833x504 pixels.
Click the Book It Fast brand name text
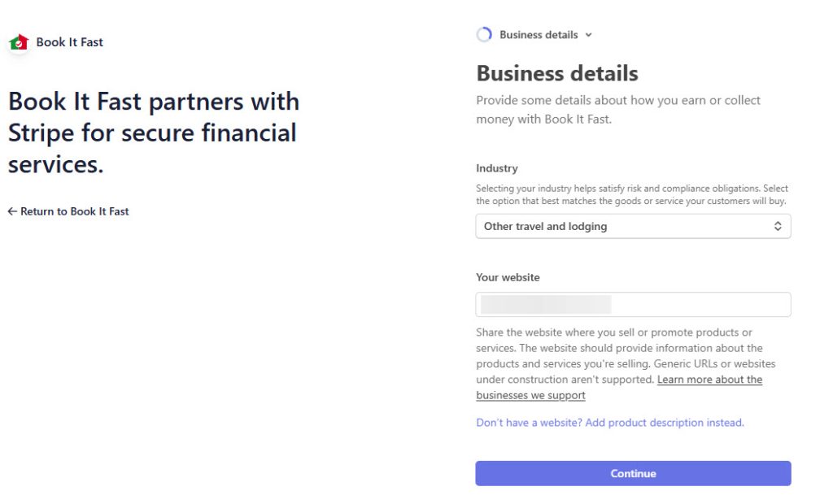pos(70,42)
